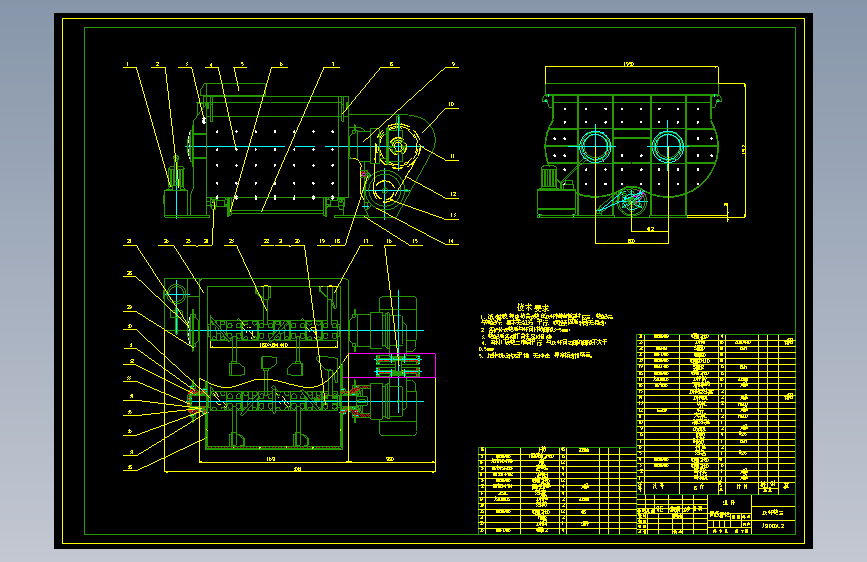Image resolution: width=867 pixels, height=562 pixels.
Task: Click the large lower pulley in side view
Action: click(384, 191)
